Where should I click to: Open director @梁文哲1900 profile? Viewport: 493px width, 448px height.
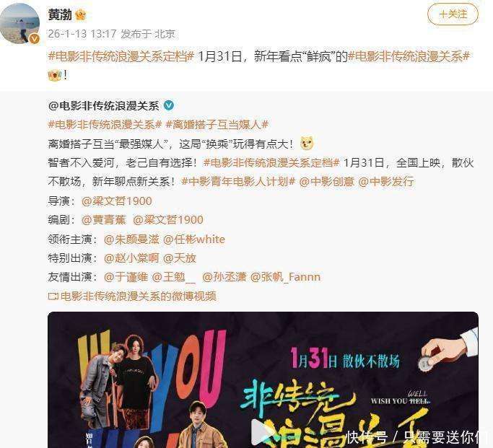(117, 201)
